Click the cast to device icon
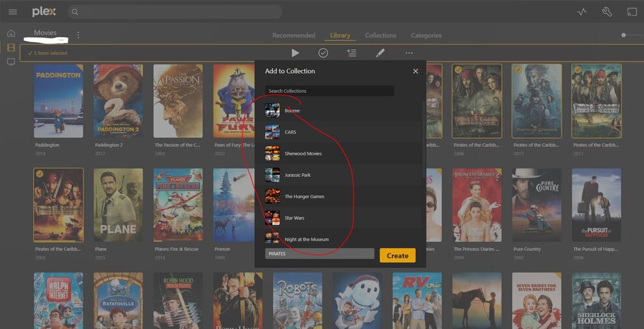644x329 pixels. (x=632, y=12)
